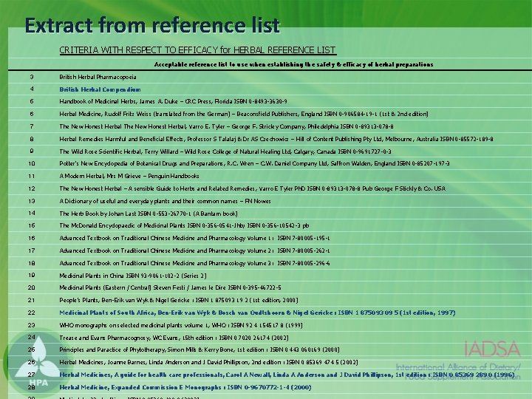Select 'Advanced Textbook' Volume 2 row
Image resolution: width=532 pixels, height=399 pixels.
coord(194,250)
